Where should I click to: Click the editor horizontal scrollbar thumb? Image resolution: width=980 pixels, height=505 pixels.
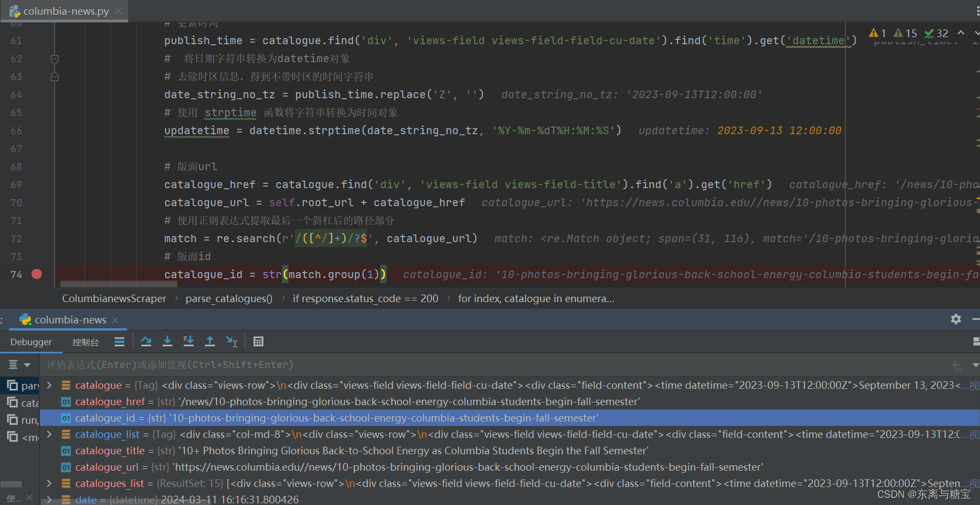118,284
